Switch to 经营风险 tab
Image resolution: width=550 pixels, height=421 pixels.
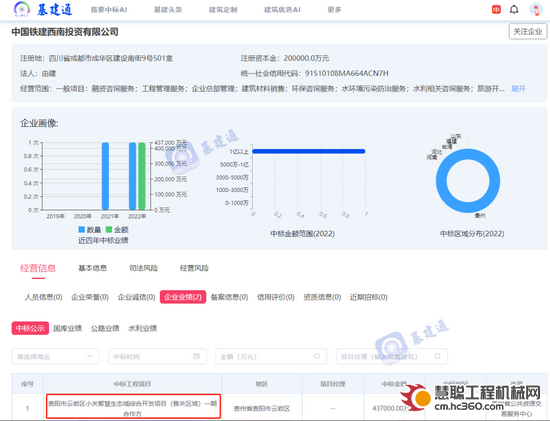coord(194,268)
